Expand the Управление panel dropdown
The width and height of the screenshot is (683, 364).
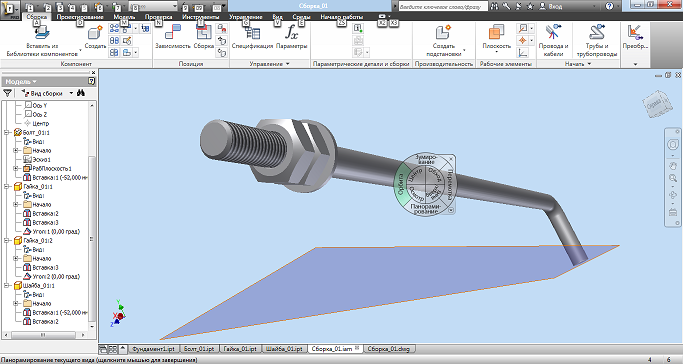pyautogui.click(x=287, y=64)
